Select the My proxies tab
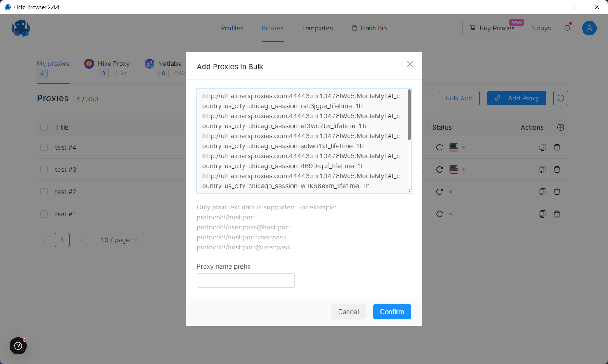The width and height of the screenshot is (608, 364). [x=53, y=64]
